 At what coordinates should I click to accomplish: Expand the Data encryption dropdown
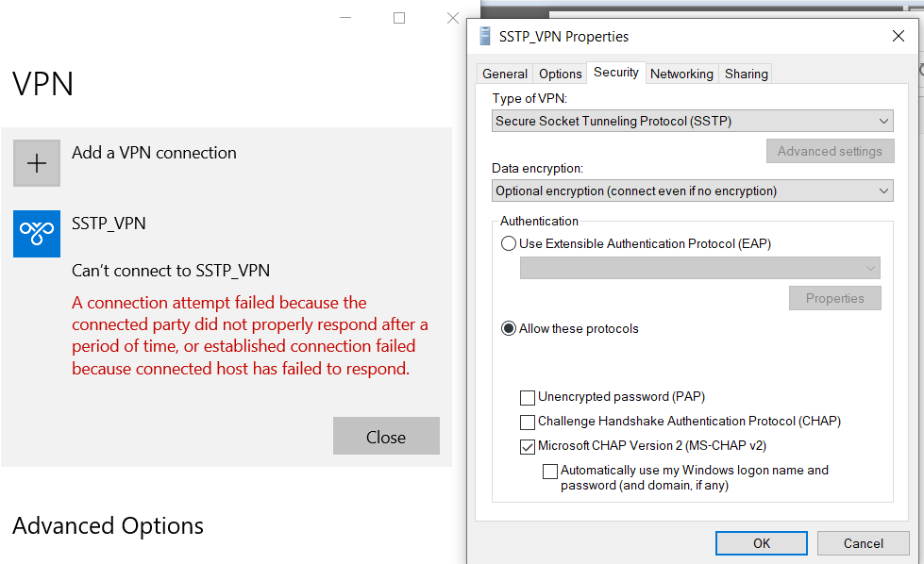pos(693,191)
